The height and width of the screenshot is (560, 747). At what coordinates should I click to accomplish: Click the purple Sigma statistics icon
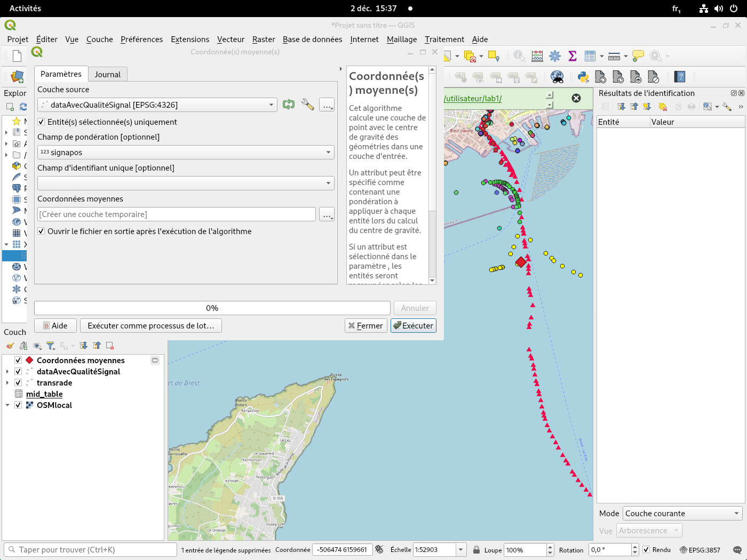[573, 56]
